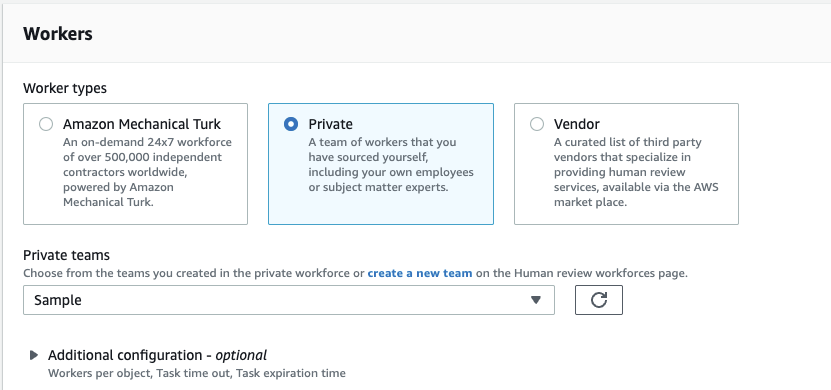Click the Vendor card description text

pos(636,172)
